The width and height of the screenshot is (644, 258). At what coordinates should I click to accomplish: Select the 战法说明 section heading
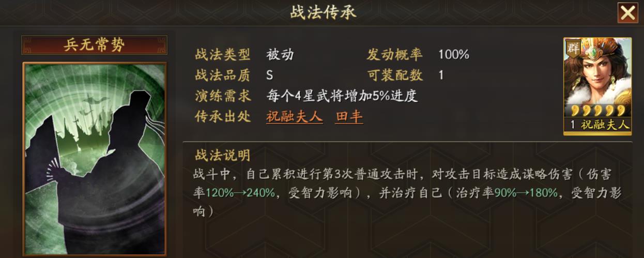point(223,156)
